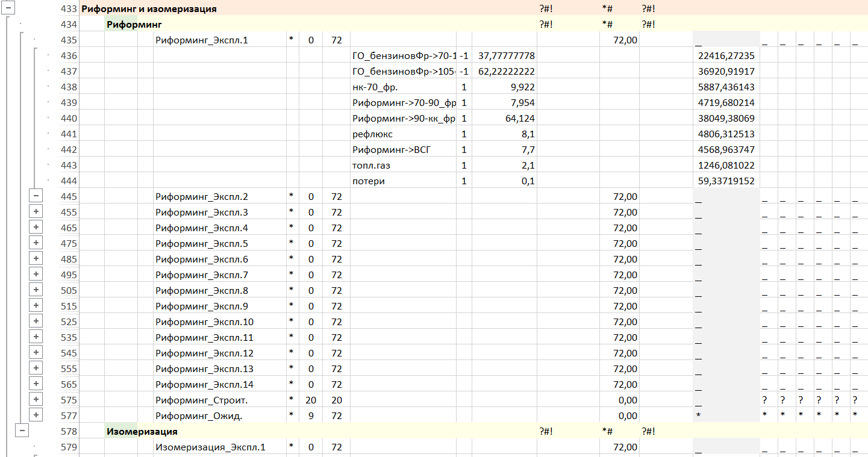Click the Изомеризация_Экспл.1 cell
This screenshot has width=868, height=457.
[210, 447]
